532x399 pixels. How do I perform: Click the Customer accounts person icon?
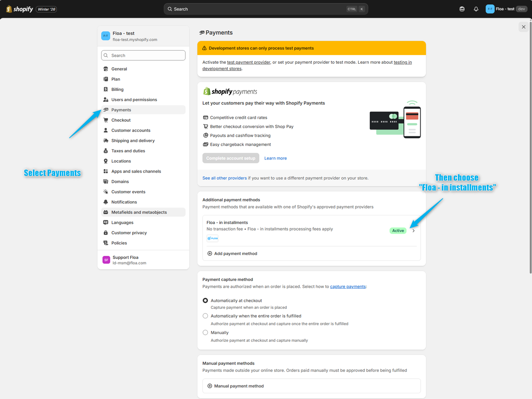click(x=106, y=131)
